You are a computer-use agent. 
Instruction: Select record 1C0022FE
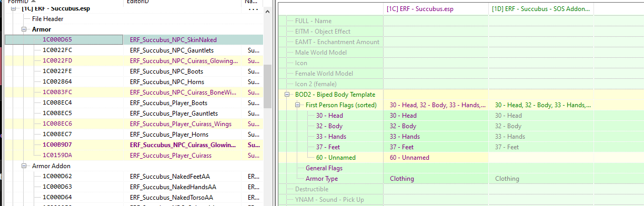tap(57, 71)
